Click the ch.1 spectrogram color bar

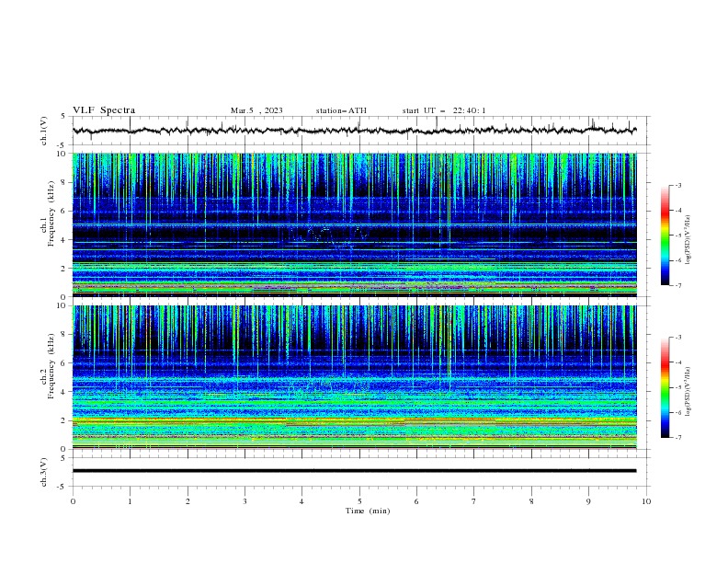point(665,236)
